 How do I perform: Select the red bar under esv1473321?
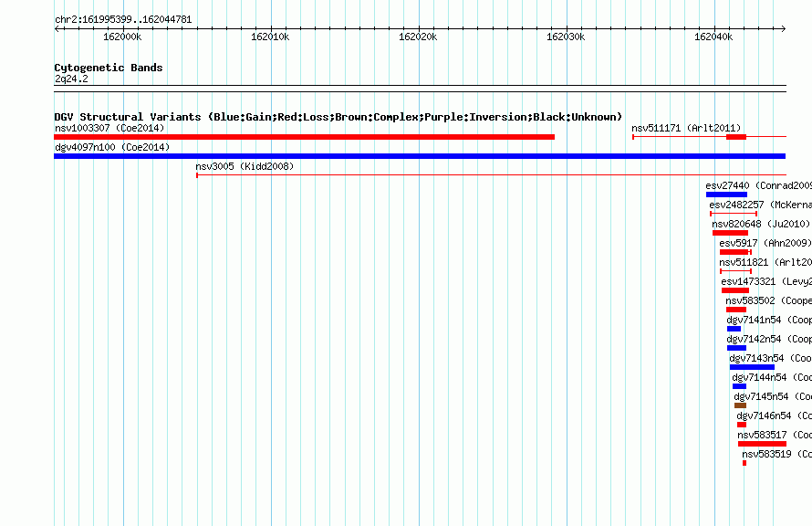(x=735, y=290)
